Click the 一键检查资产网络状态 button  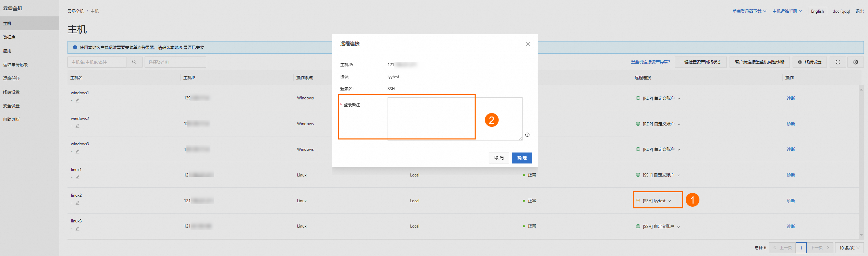coord(701,62)
